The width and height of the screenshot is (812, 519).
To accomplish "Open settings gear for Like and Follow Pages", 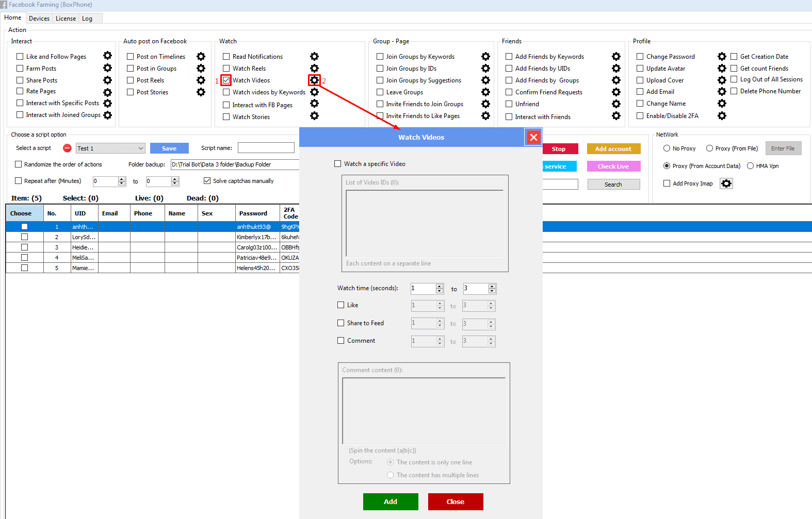I will click(107, 56).
